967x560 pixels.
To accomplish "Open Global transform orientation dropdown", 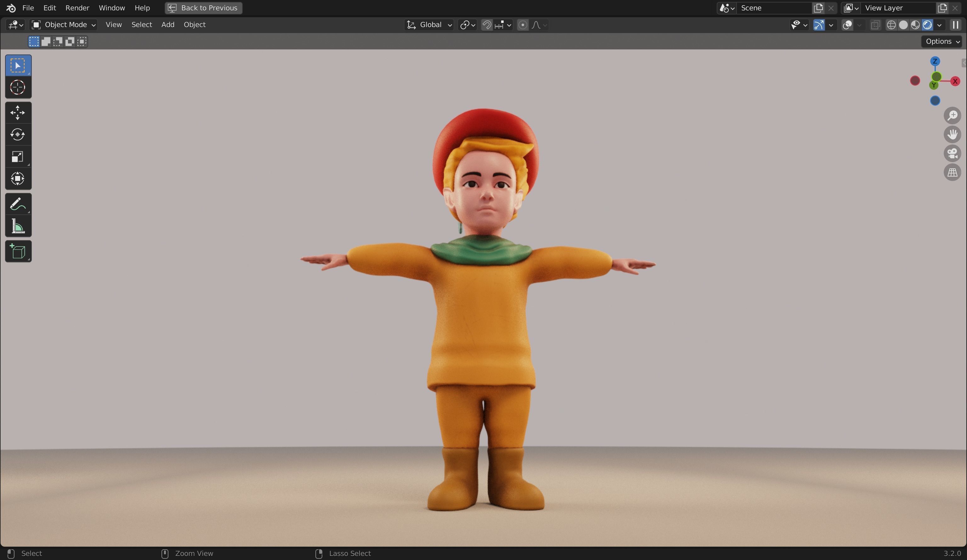I will (429, 25).
